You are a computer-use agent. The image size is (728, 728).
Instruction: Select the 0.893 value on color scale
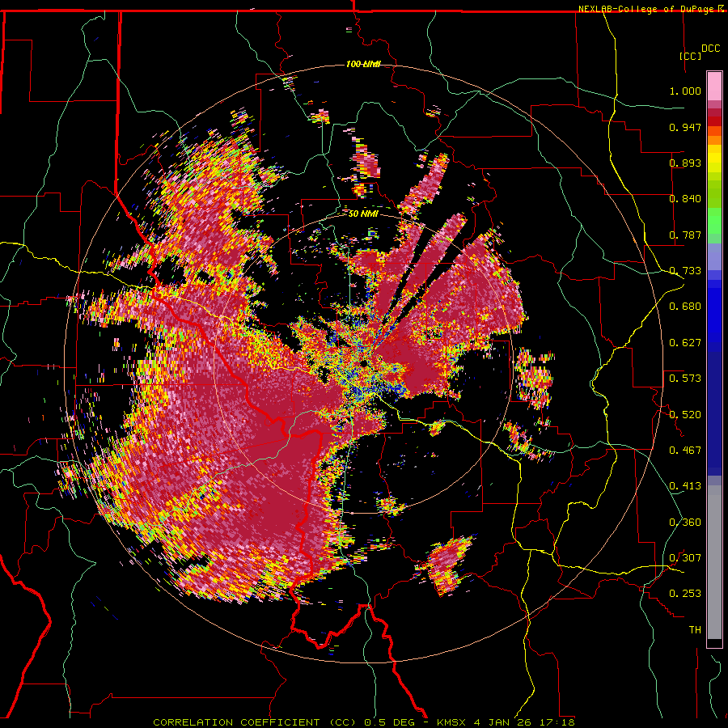click(x=685, y=163)
